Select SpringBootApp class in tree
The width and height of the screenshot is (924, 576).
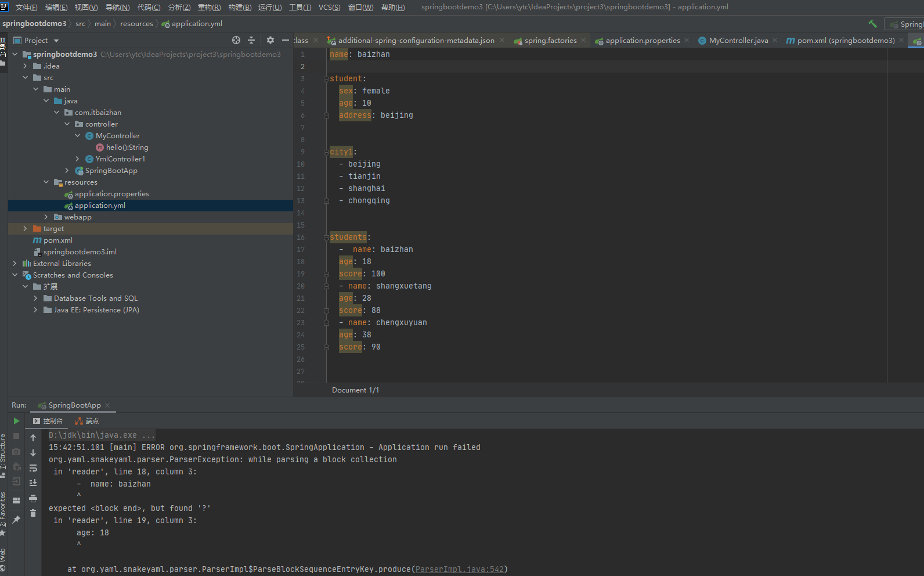[x=111, y=171]
